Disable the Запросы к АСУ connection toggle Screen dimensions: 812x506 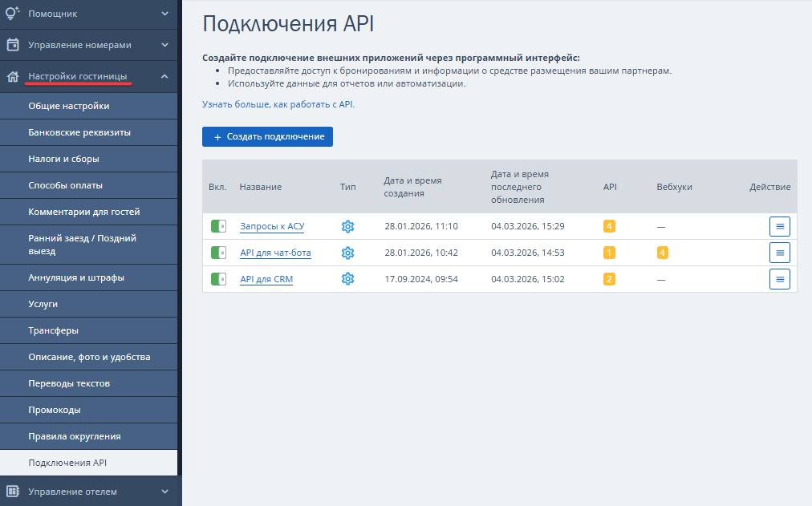pos(218,226)
